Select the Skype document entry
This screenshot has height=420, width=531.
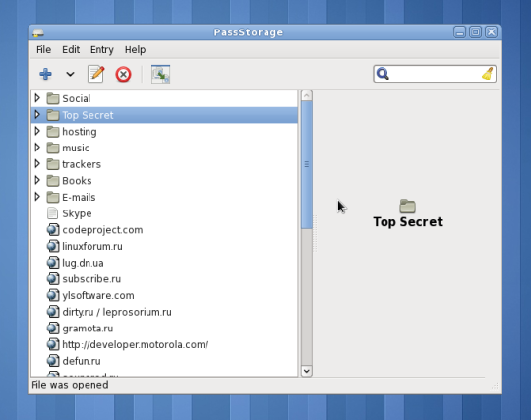[164, 213]
